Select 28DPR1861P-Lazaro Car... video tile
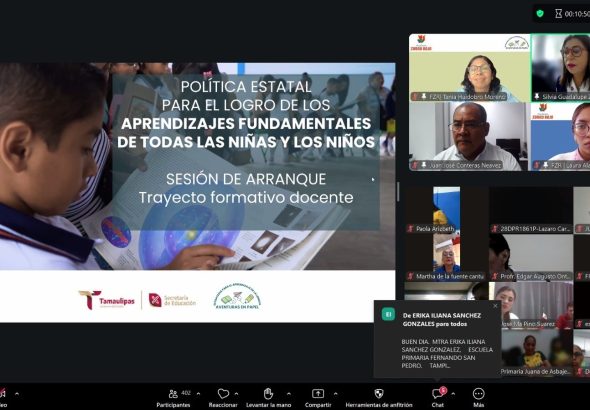Image resolution: width=590 pixels, height=410 pixels. [531, 210]
